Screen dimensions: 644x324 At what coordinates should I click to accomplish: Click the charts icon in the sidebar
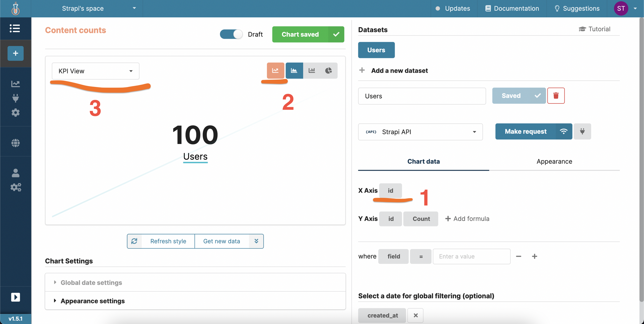(x=15, y=83)
